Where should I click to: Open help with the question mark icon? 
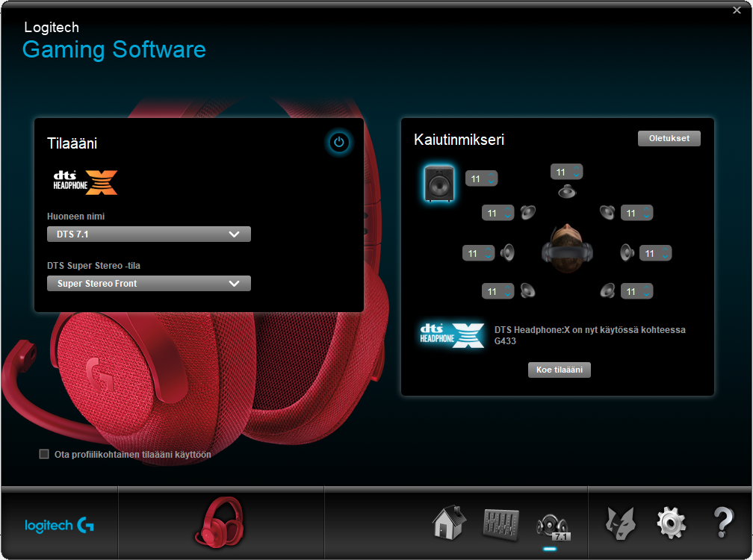point(723,523)
